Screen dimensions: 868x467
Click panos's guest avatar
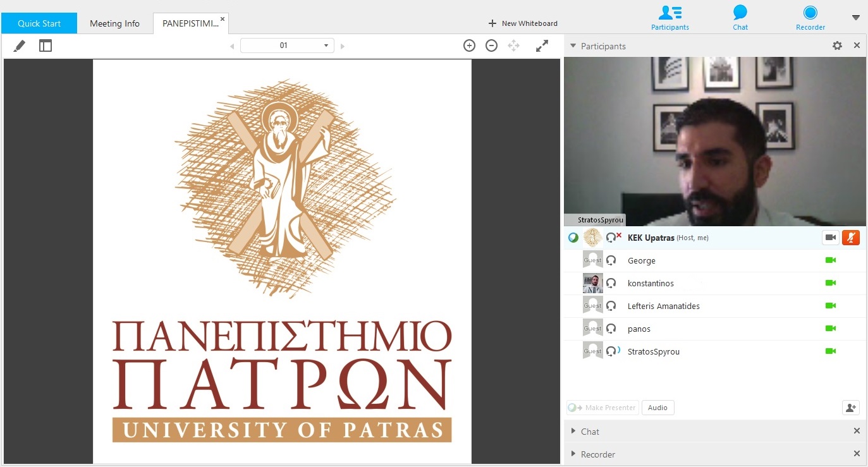coord(593,329)
